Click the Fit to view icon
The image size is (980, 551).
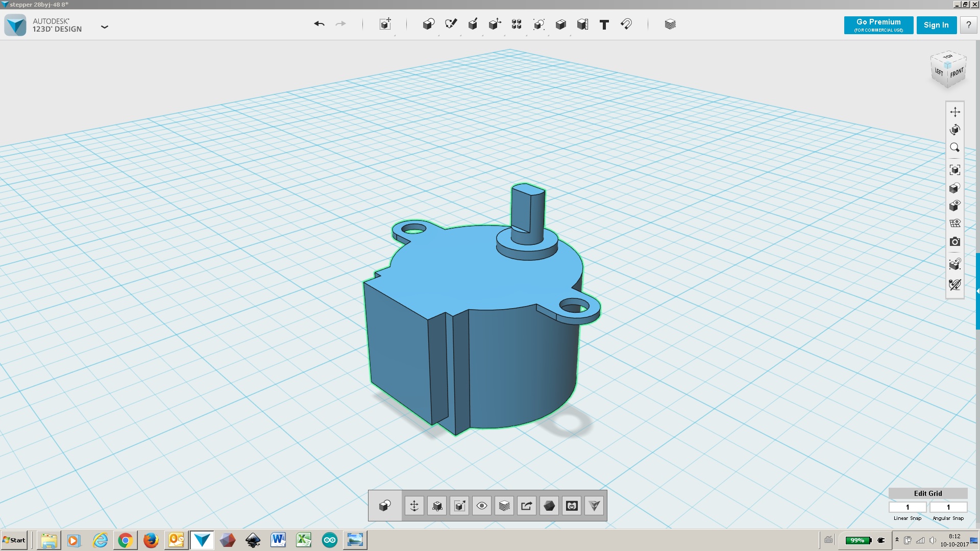[955, 170]
